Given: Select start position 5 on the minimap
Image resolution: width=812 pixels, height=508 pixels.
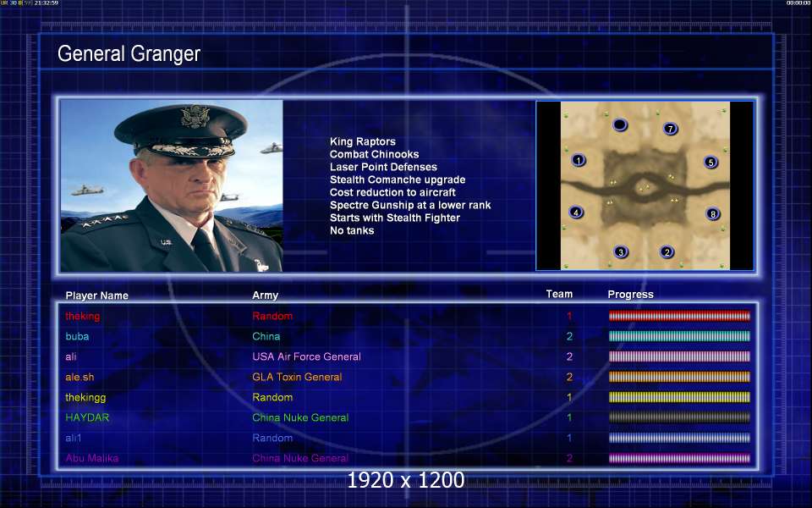Looking at the screenshot, I should click(710, 163).
